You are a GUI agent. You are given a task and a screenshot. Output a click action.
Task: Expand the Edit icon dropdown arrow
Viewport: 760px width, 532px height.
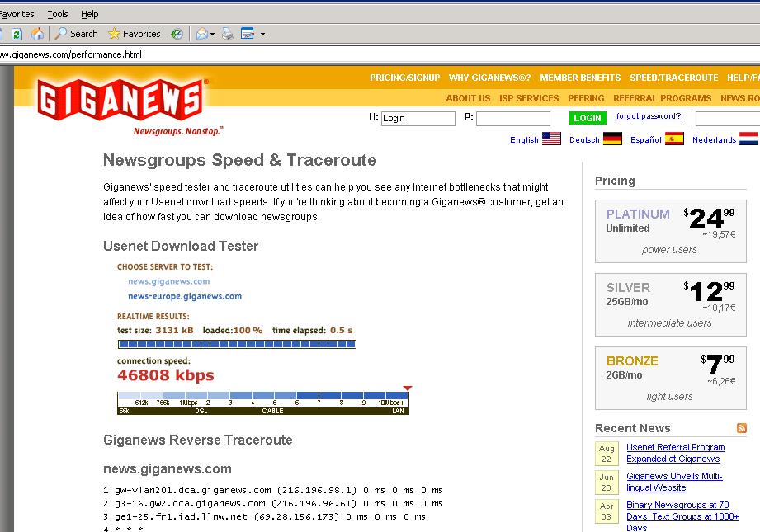(262, 35)
